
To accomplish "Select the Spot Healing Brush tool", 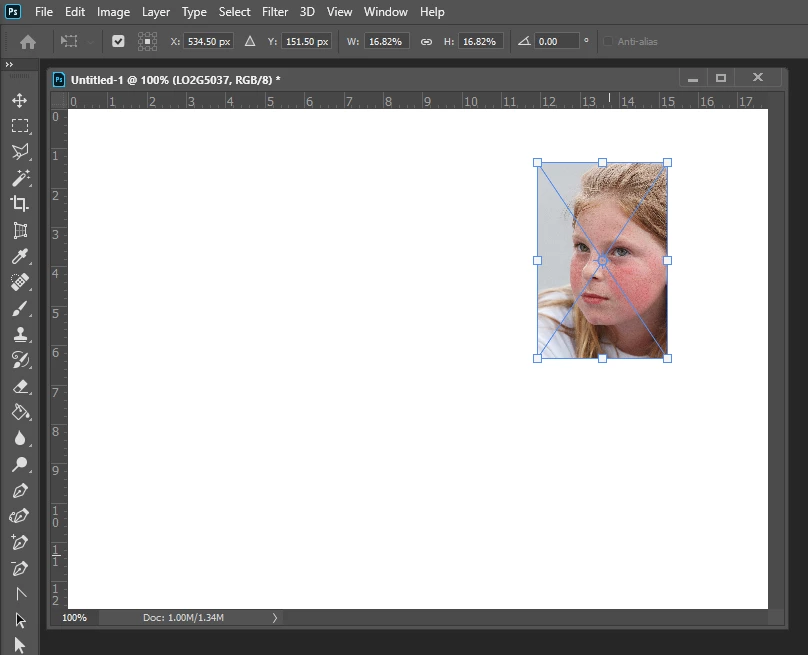I will (20, 282).
